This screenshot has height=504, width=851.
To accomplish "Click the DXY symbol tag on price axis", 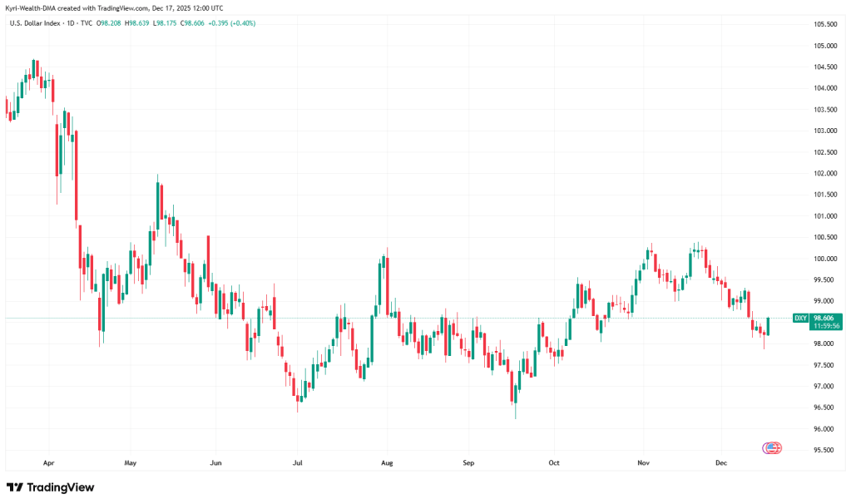I will tap(800, 318).
